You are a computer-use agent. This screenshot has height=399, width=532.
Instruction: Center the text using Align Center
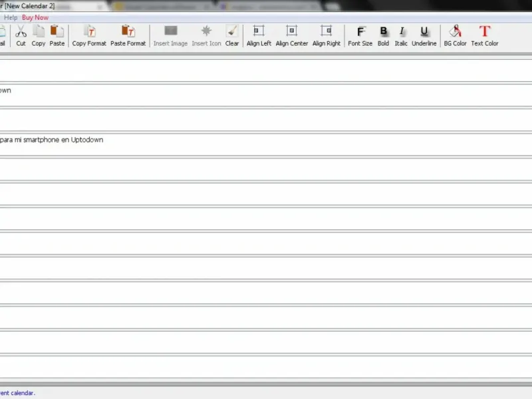[292, 35]
